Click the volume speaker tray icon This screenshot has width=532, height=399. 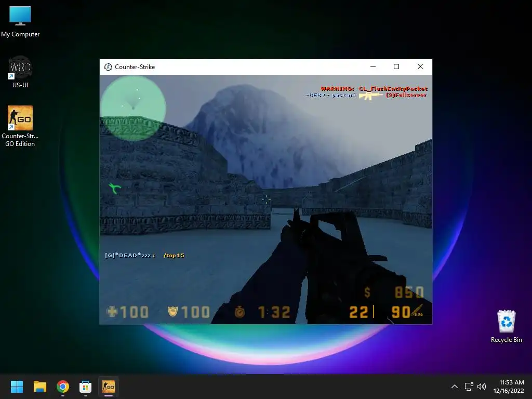[x=482, y=387]
